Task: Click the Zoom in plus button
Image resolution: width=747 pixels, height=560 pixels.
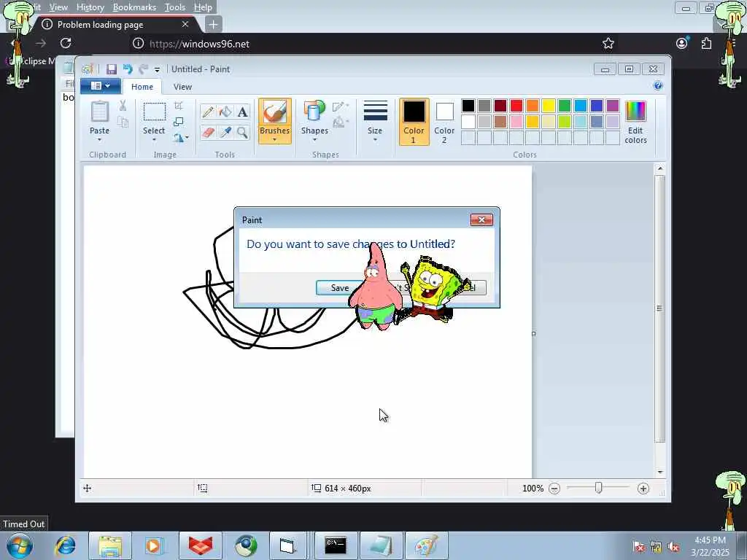Action: [643, 489]
